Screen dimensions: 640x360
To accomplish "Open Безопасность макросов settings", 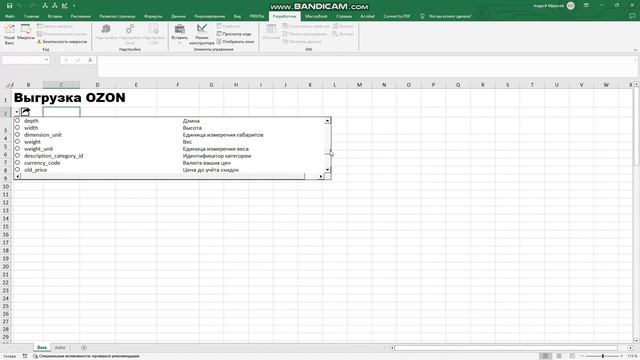I will coord(62,42).
